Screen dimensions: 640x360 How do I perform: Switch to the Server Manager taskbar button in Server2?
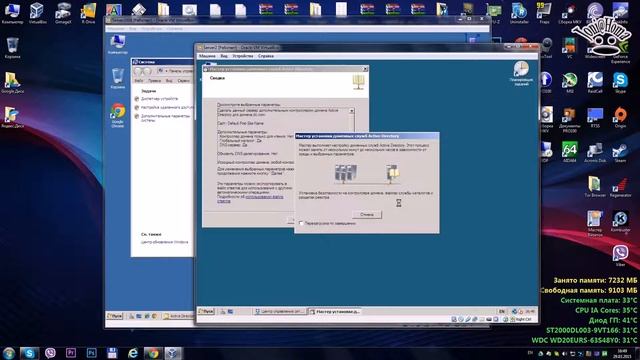tap(279, 311)
